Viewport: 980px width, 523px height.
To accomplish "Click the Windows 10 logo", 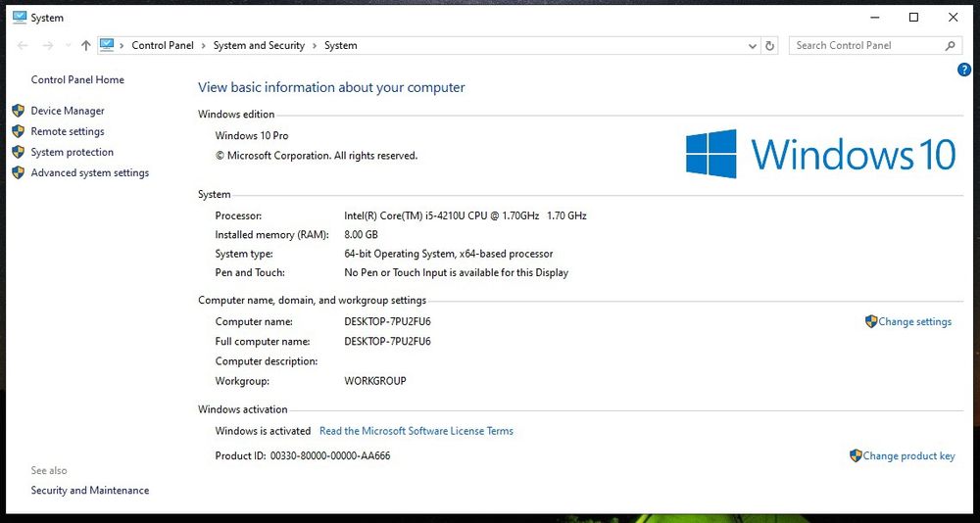I will (x=820, y=154).
